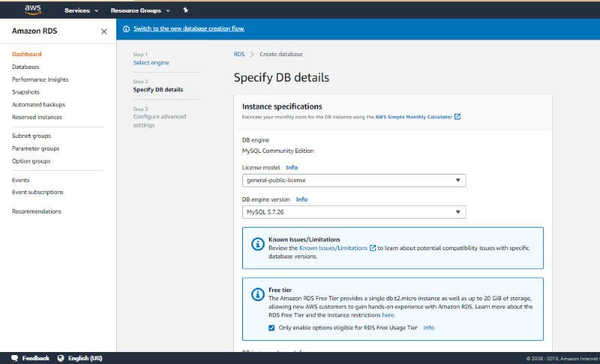Open the AWS Simple Monthly Calculator link

(414, 117)
